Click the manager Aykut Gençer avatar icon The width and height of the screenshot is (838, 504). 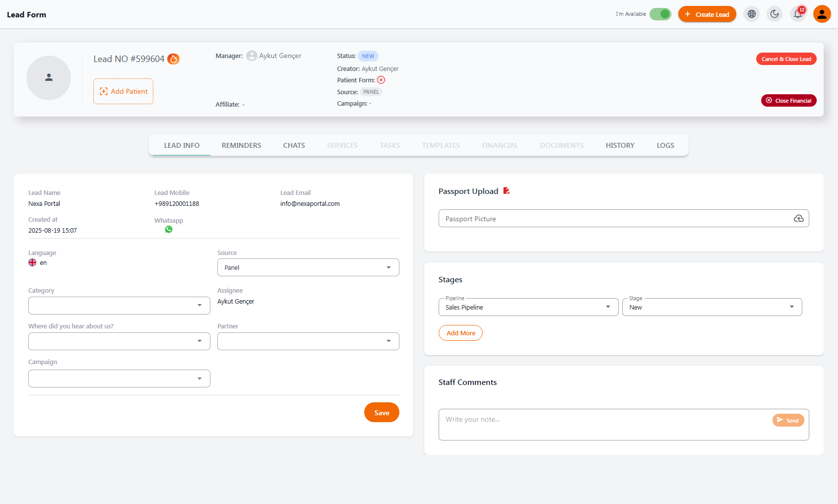coord(252,56)
